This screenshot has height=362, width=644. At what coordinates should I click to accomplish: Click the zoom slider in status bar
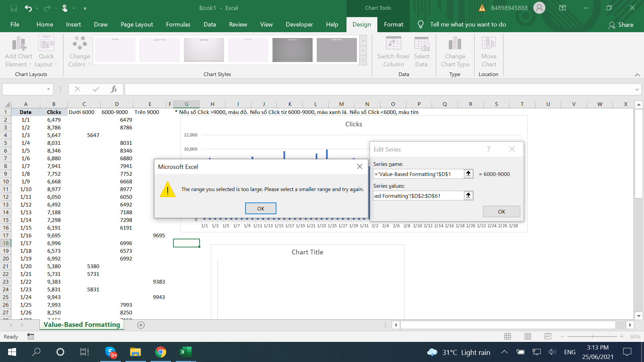[x=592, y=336]
